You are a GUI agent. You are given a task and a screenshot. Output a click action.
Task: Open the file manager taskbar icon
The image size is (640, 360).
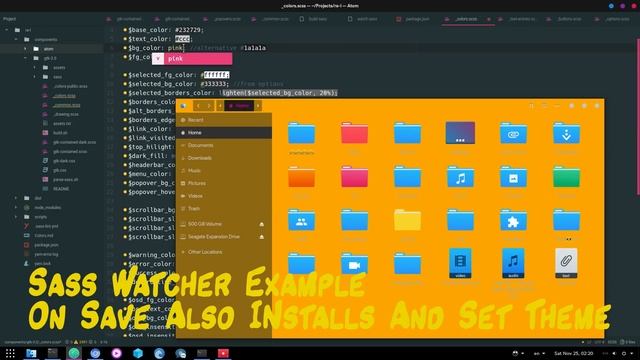tap(31, 353)
